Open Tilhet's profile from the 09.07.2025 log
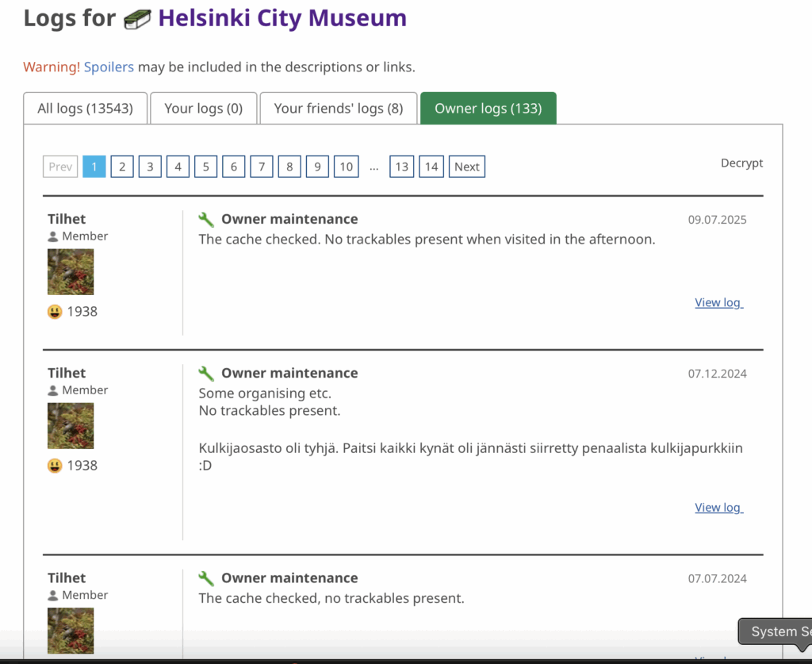The image size is (812, 664). click(x=67, y=219)
